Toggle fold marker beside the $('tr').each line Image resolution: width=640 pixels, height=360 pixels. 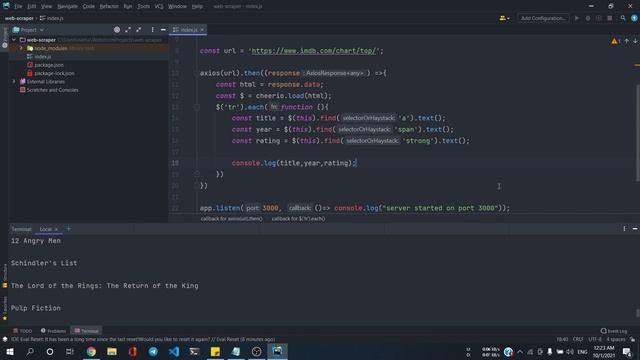pos(197,107)
